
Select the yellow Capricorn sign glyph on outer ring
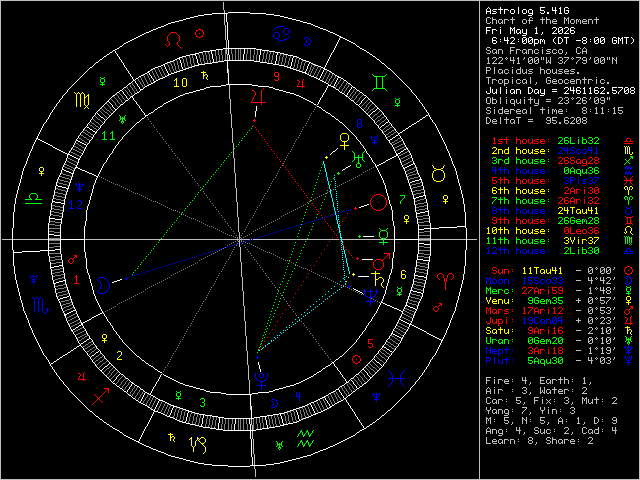[x=198, y=446]
